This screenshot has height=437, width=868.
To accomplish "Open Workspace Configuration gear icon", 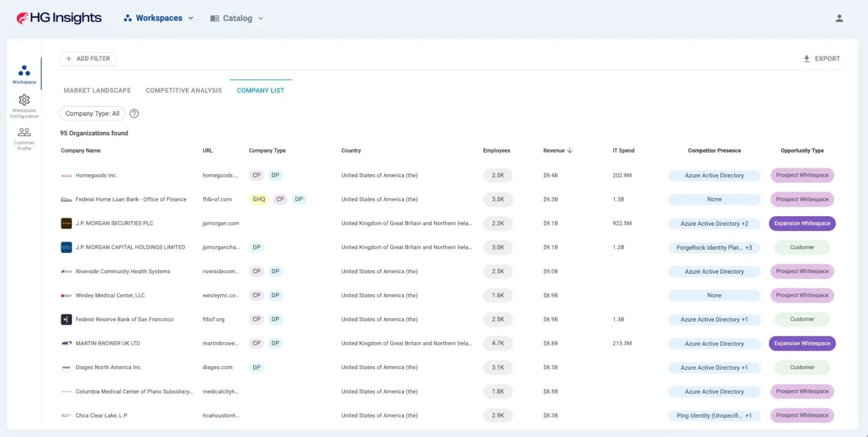I will (x=24, y=100).
